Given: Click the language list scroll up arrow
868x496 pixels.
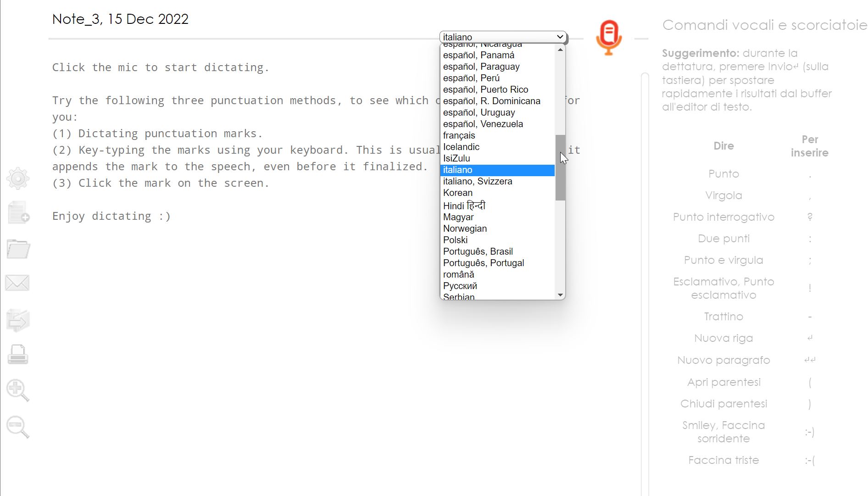Looking at the screenshot, I should (x=560, y=50).
